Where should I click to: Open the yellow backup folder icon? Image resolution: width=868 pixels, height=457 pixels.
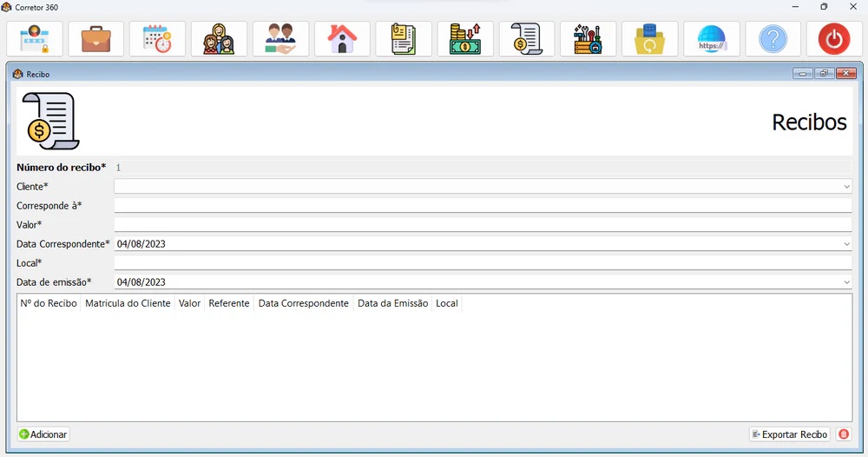tap(650, 39)
